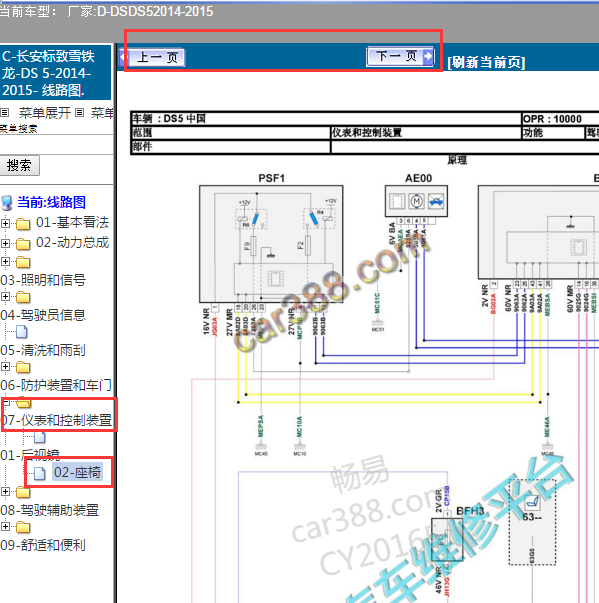Expand the 09-舒适和便利 folder node

(x=5, y=526)
